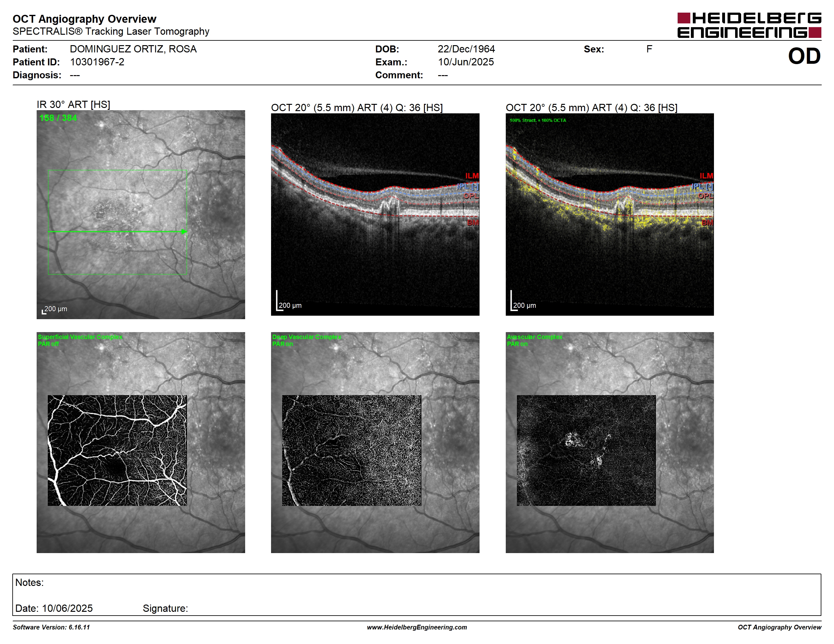Click the 'OCT Angiography Overview' title
834x644 pixels.
click(x=84, y=19)
